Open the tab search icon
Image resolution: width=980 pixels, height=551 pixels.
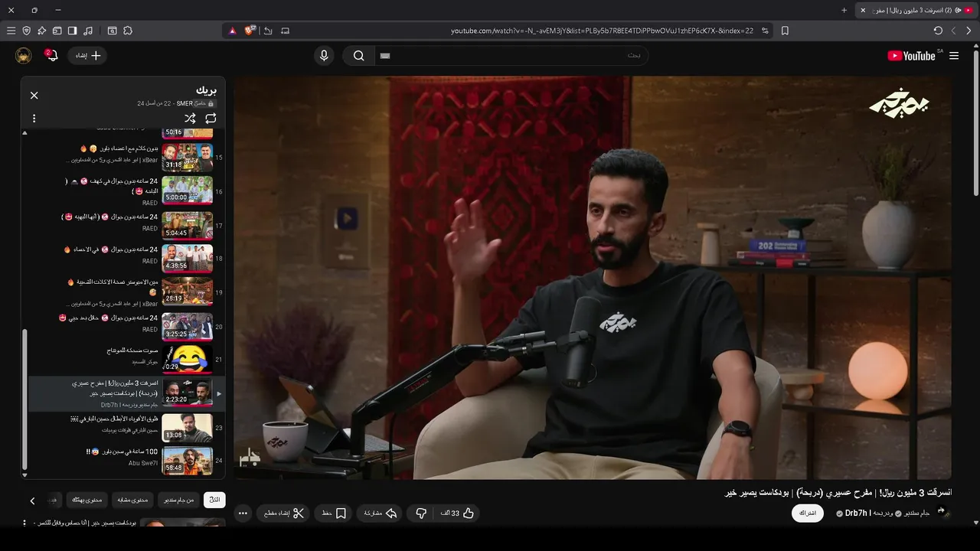113,31
